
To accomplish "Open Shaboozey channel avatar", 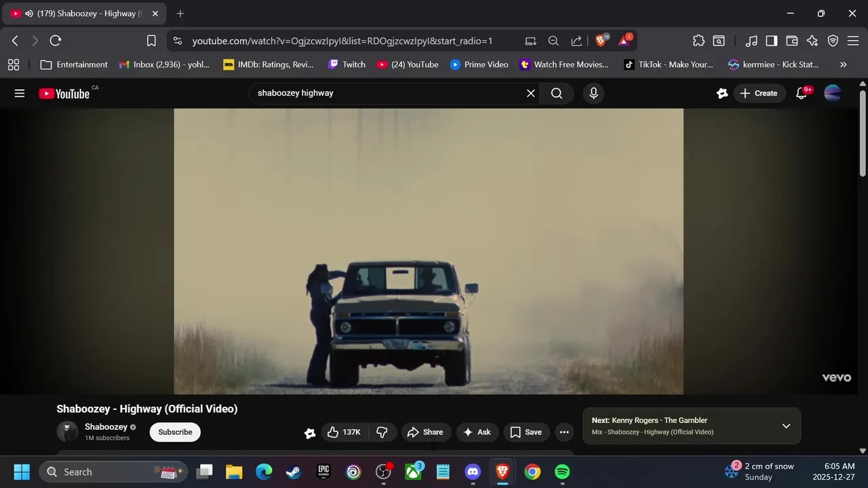I will (x=67, y=432).
